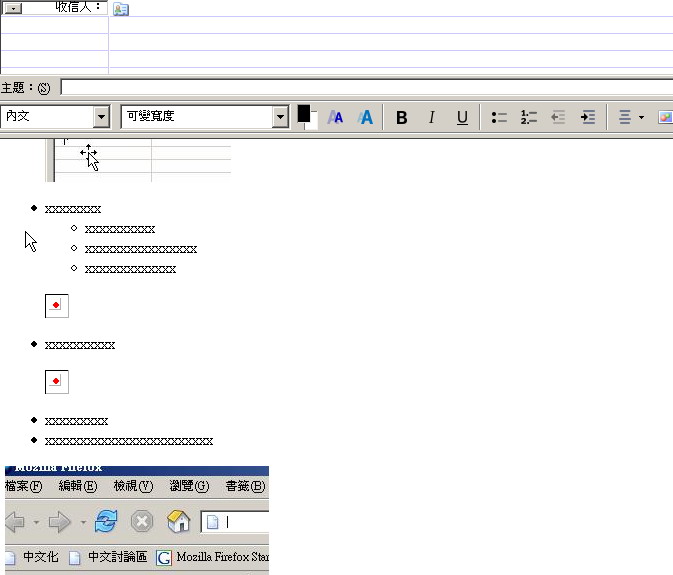Click Firefox Forward arrow button

tap(59, 522)
